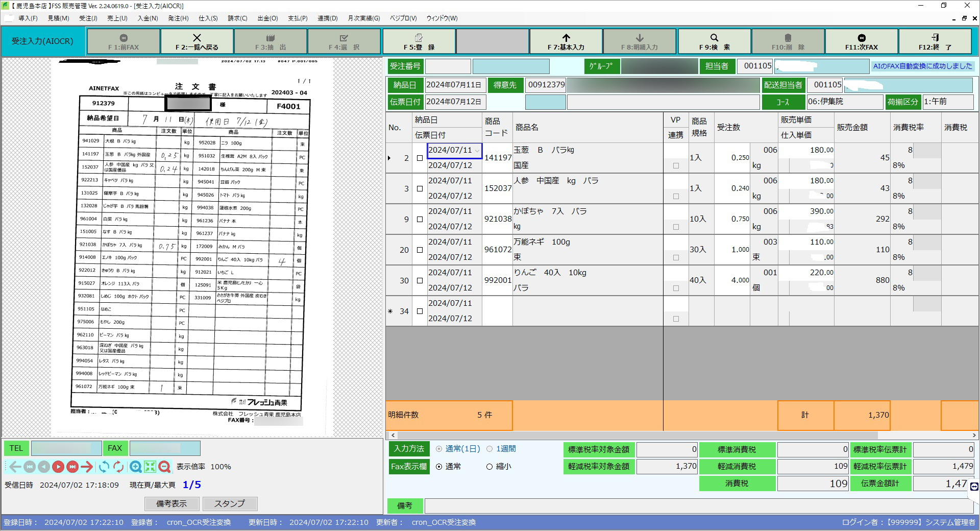Viewport: 980px width, 531px height.
Task: Go to next fax page with red play icon
Action: tap(58, 466)
